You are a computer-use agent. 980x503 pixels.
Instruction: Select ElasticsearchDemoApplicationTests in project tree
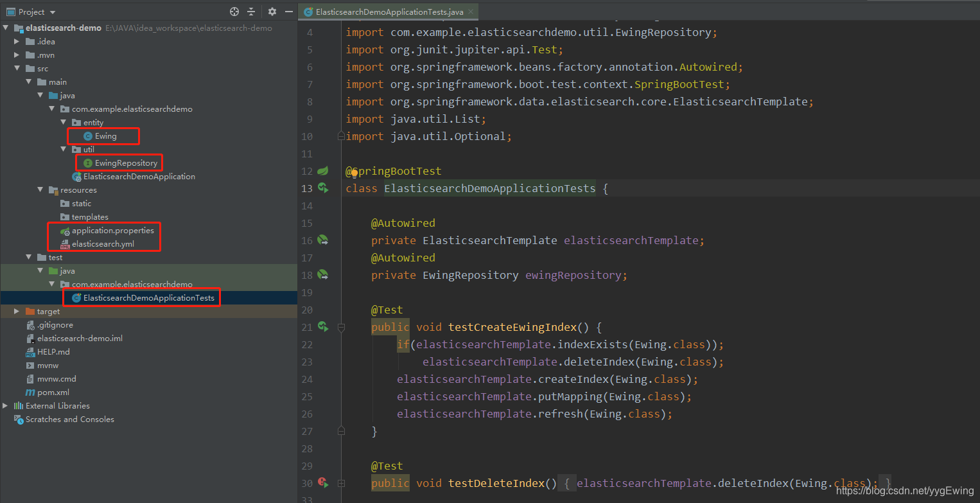[x=148, y=298]
